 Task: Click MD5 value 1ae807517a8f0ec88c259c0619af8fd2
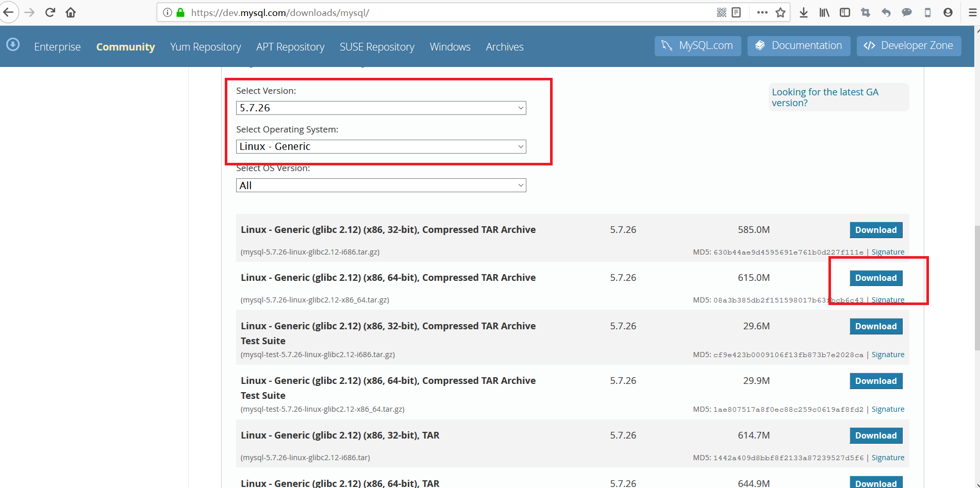[788, 410]
